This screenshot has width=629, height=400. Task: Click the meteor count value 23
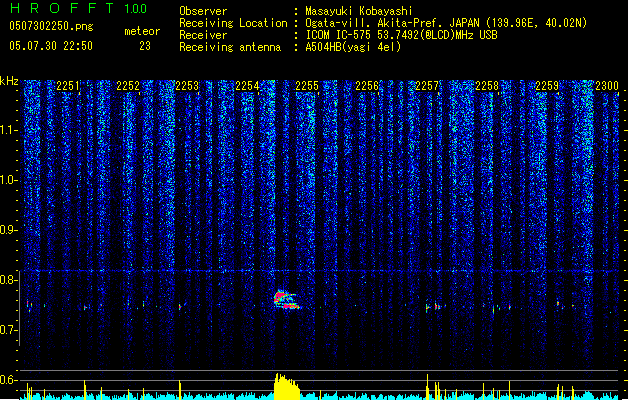click(145, 46)
